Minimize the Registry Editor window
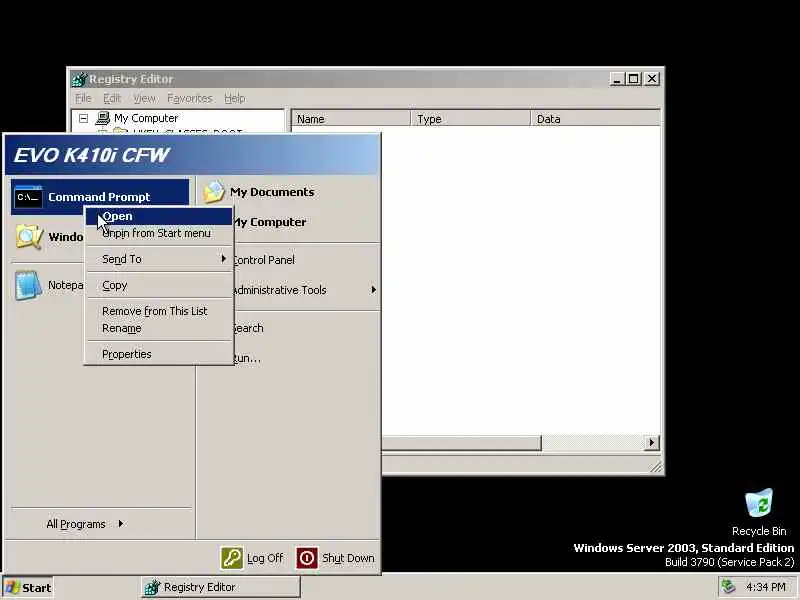This screenshot has width=800, height=600. [617, 79]
